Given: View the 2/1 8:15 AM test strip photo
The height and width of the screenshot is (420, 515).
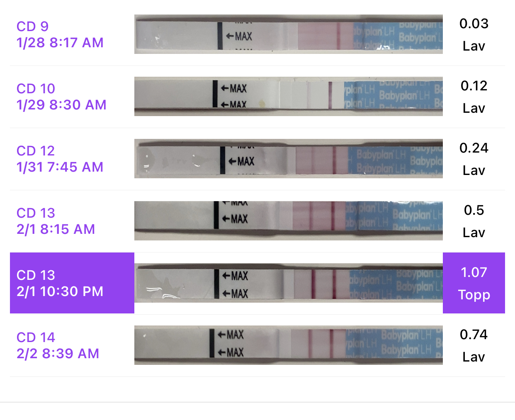Looking at the screenshot, I should click(x=288, y=221).
